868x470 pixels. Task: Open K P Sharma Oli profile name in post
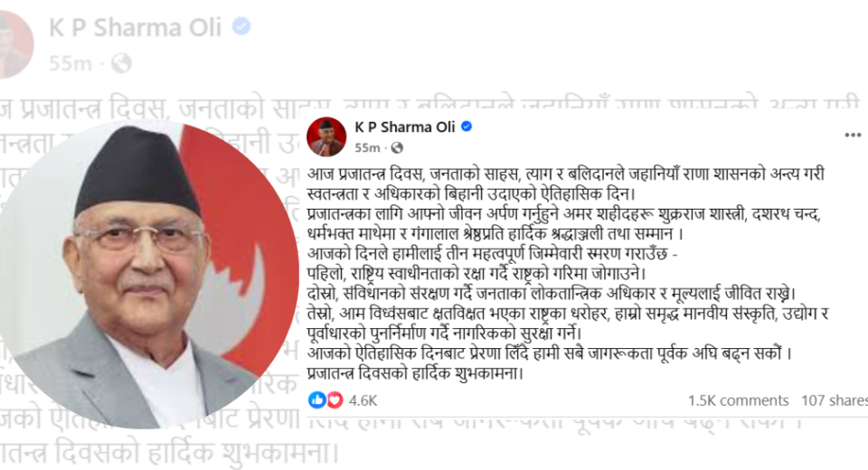(405, 127)
